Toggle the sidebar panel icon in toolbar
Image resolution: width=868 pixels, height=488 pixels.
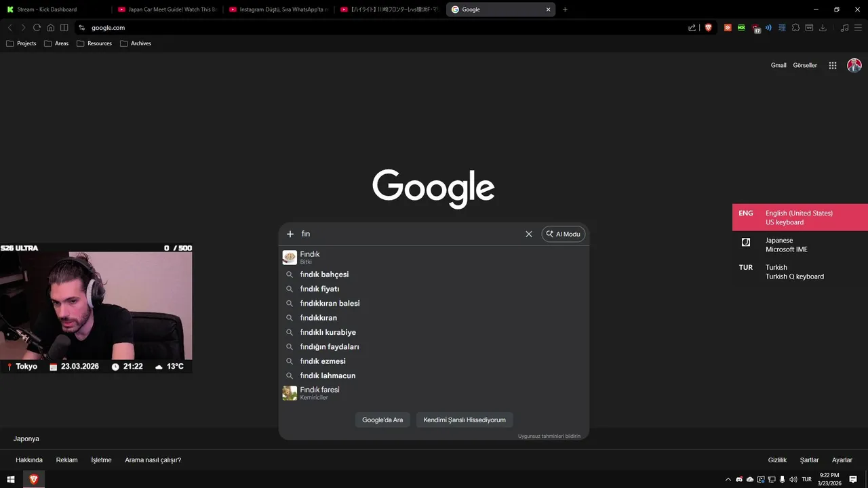point(64,28)
